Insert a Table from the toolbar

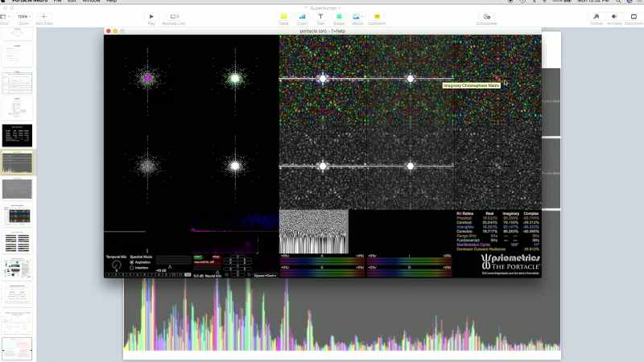(x=283, y=17)
